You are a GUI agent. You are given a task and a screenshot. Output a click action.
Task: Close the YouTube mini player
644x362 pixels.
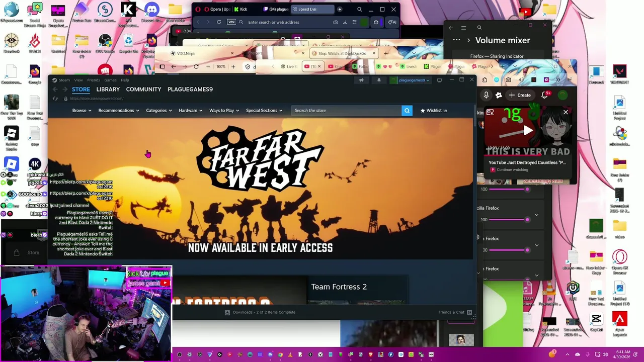tap(566, 112)
